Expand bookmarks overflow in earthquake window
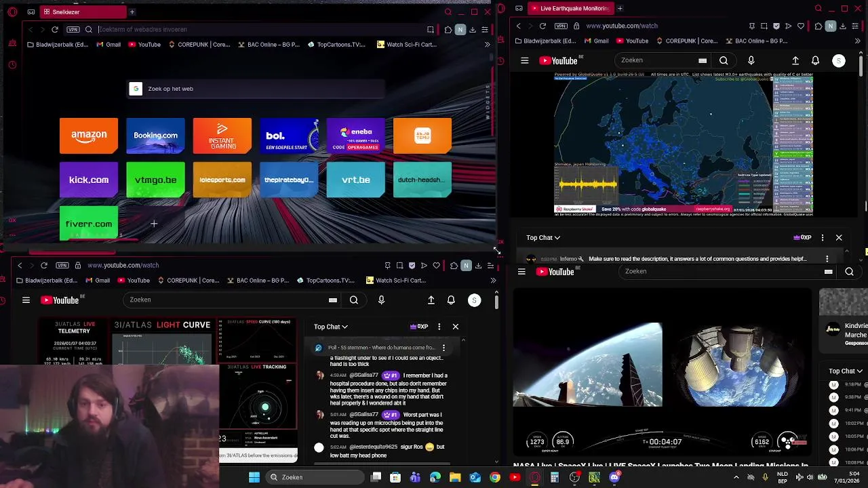 click(x=857, y=41)
